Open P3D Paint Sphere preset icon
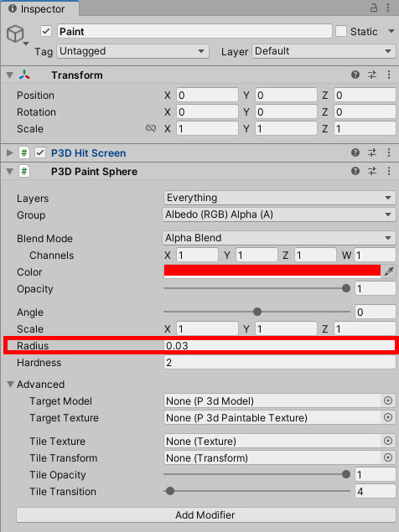399x532 pixels. pyautogui.click(x=372, y=171)
